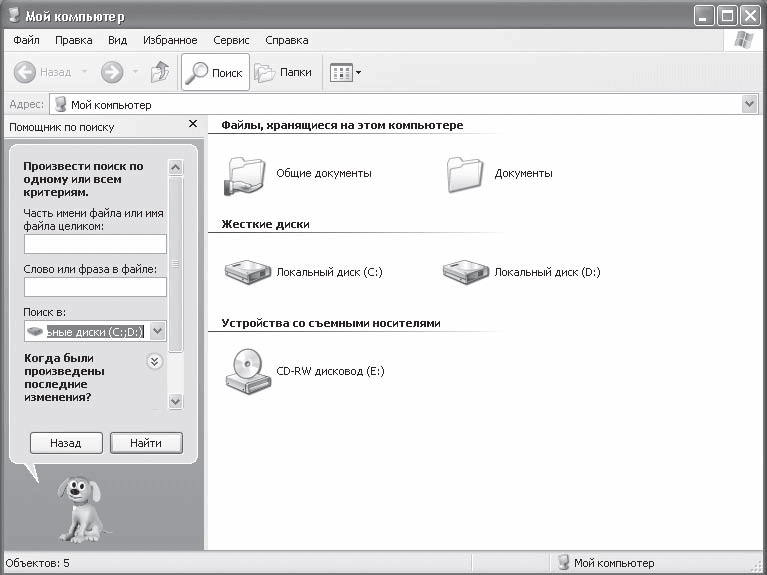
Task: Click the Back arrow toolbar icon
Action: point(24,72)
